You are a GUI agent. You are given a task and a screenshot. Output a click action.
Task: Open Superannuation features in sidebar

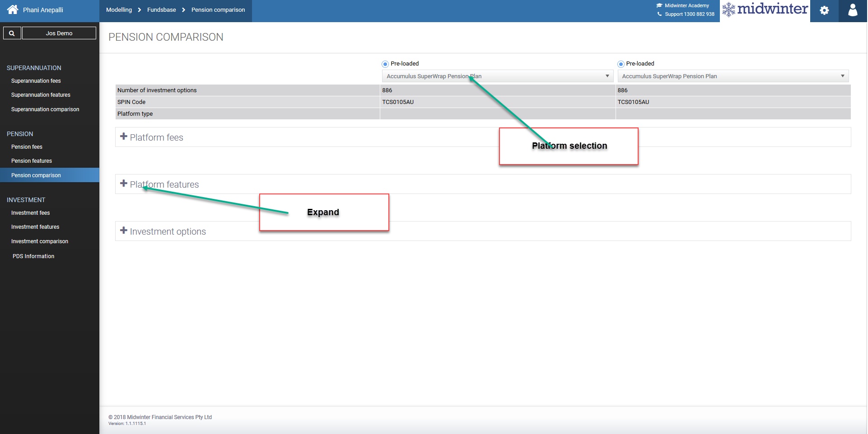[x=41, y=95]
